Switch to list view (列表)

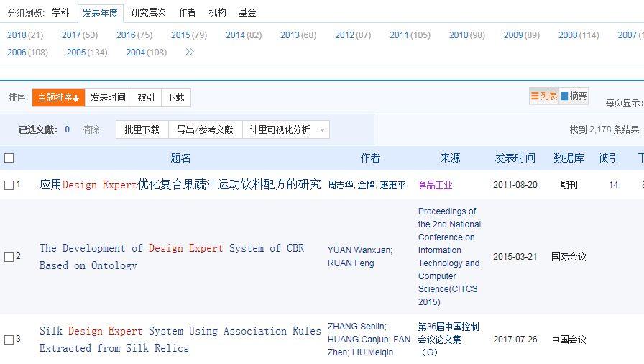(543, 96)
